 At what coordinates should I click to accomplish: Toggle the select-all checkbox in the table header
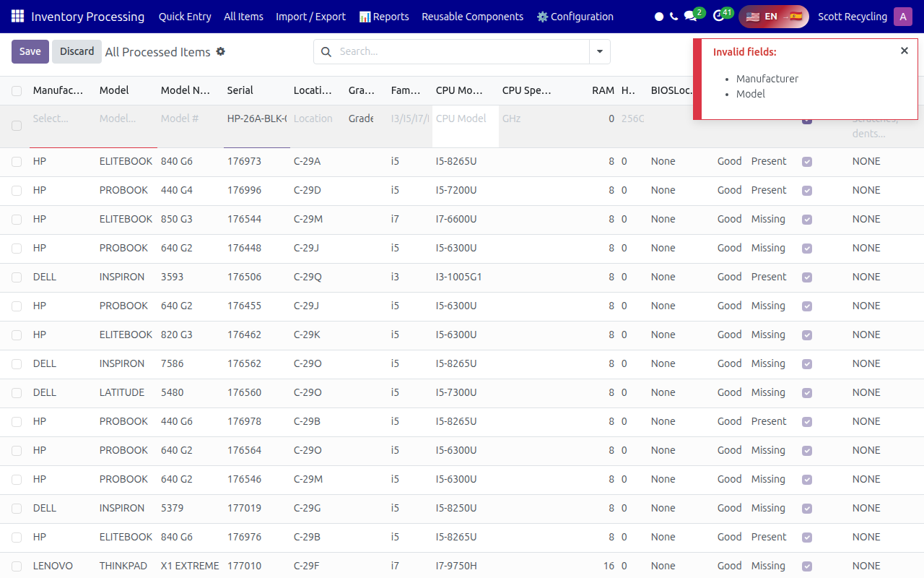17,91
